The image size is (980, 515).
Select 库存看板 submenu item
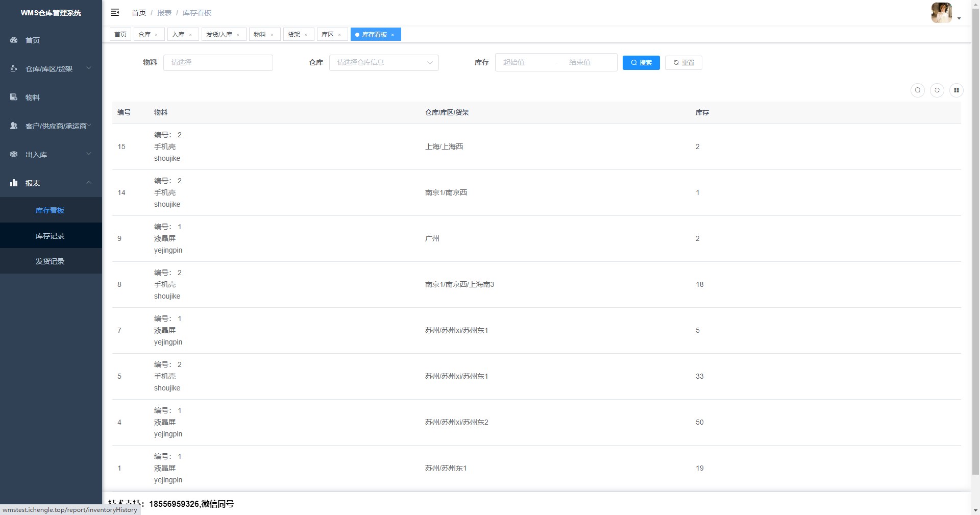[51, 210]
